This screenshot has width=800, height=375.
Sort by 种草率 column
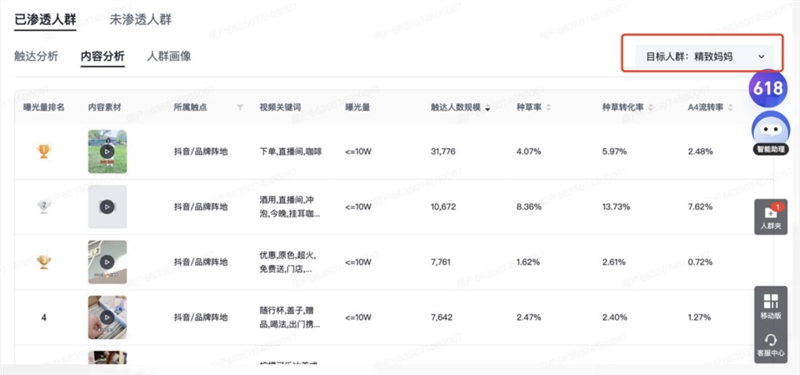(534, 107)
